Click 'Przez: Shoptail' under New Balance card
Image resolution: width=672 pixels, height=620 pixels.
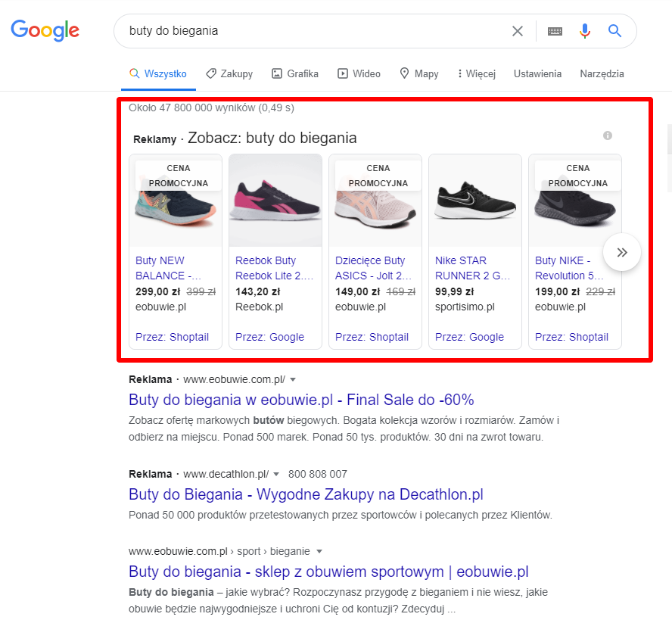pyautogui.click(x=172, y=337)
